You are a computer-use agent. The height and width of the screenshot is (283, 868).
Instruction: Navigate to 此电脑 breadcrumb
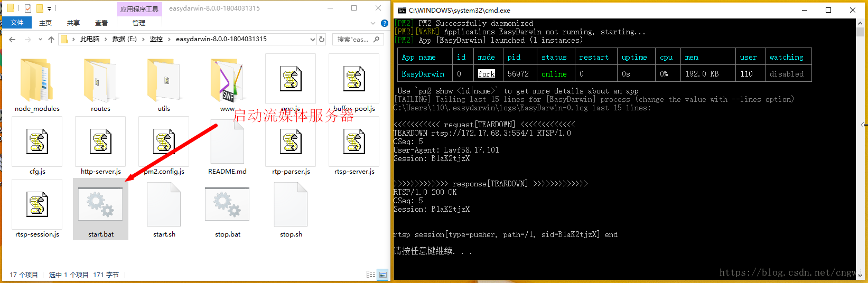click(90, 39)
